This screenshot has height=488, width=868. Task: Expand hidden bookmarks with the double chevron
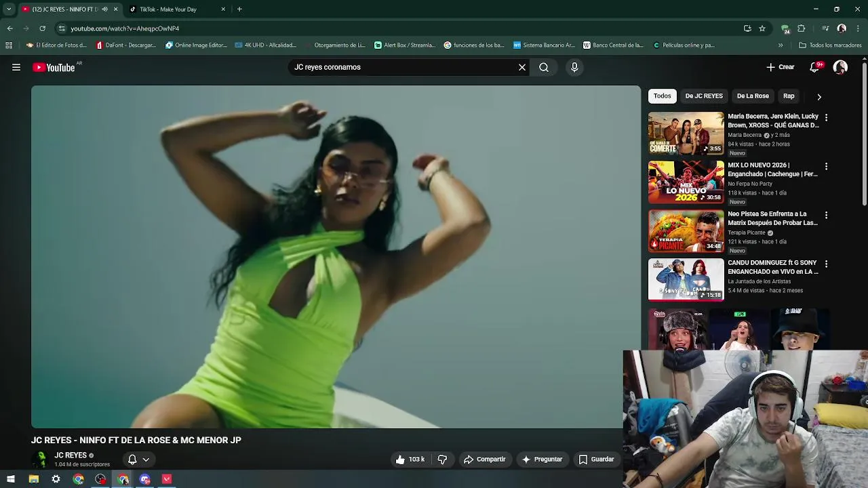[781, 45]
